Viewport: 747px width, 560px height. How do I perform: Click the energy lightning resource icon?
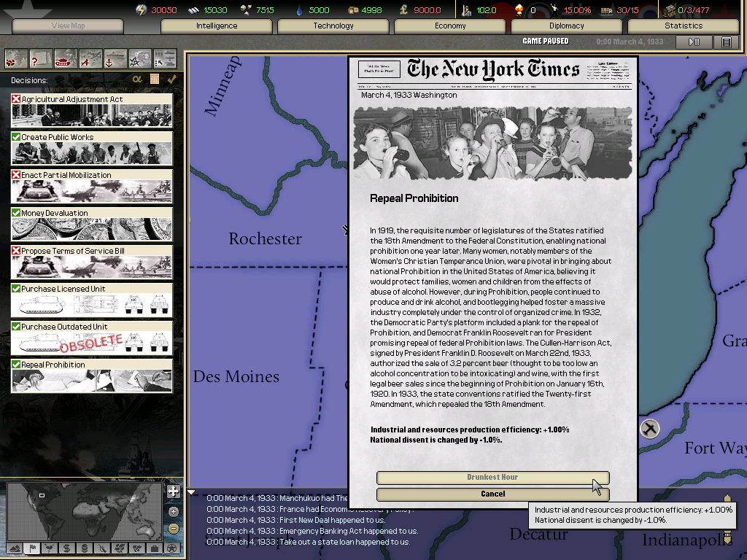[x=141, y=10]
